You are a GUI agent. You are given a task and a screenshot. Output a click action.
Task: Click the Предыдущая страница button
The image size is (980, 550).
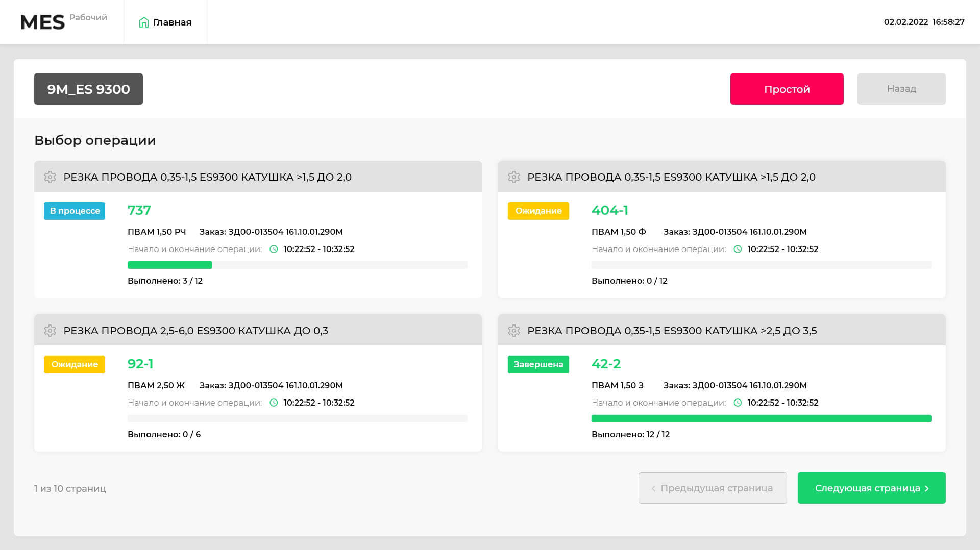pyautogui.click(x=713, y=488)
